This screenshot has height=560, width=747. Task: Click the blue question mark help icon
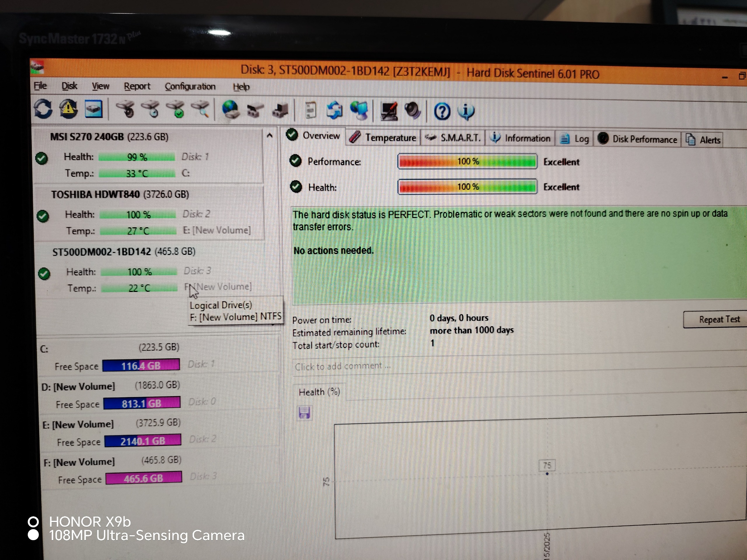[x=442, y=111]
